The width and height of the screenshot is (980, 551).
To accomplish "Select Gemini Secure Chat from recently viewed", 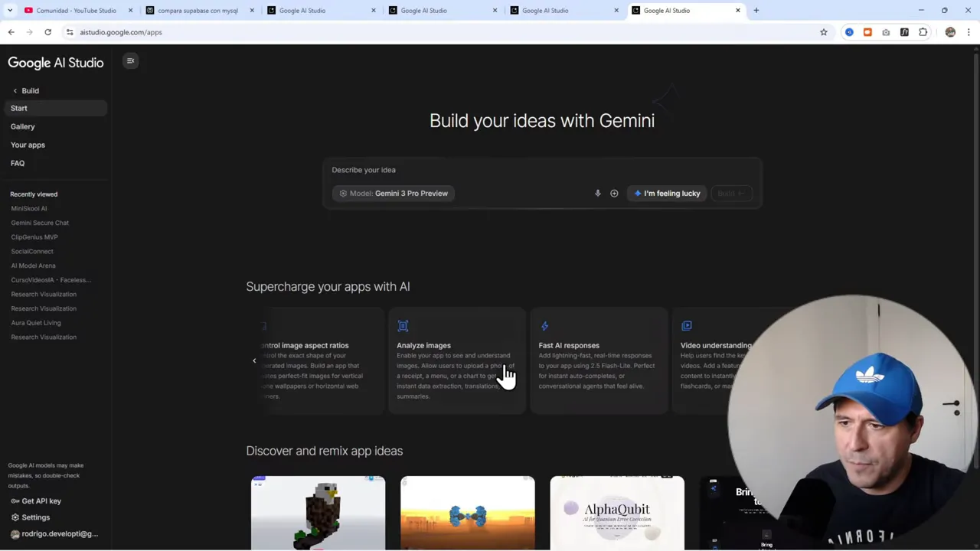I will 40,223.
